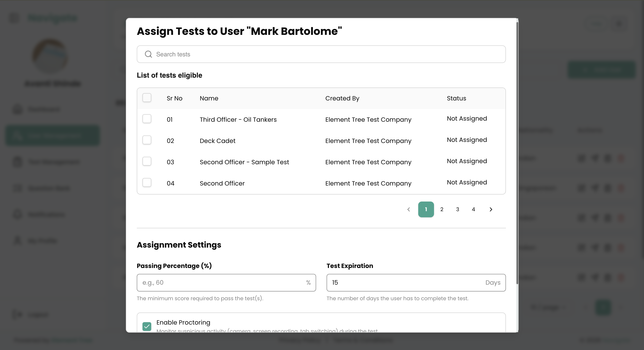Click the dialog vertical scrollbar
The width and height of the screenshot is (644, 350).
(x=517, y=153)
